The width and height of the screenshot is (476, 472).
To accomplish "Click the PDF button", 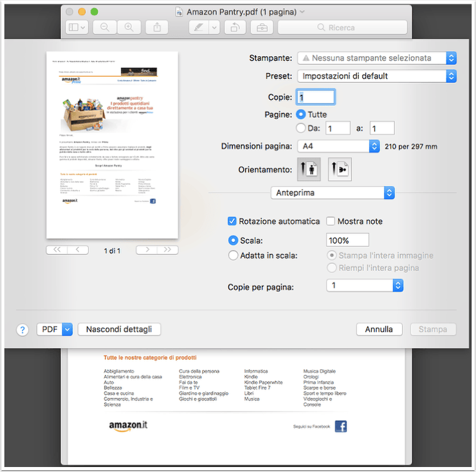I will coord(50,329).
